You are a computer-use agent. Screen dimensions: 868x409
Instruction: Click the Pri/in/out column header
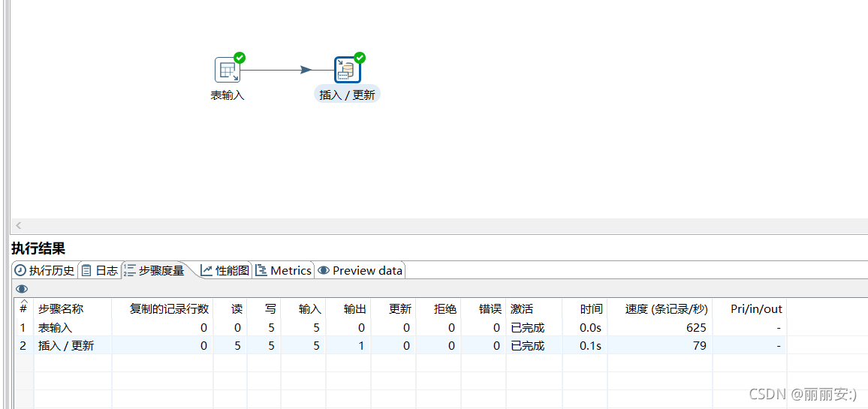point(750,309)
